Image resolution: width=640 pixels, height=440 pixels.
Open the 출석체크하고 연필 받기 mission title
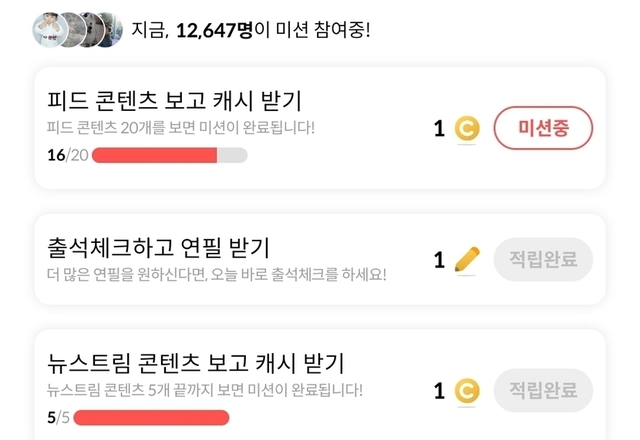pos(158,247)
